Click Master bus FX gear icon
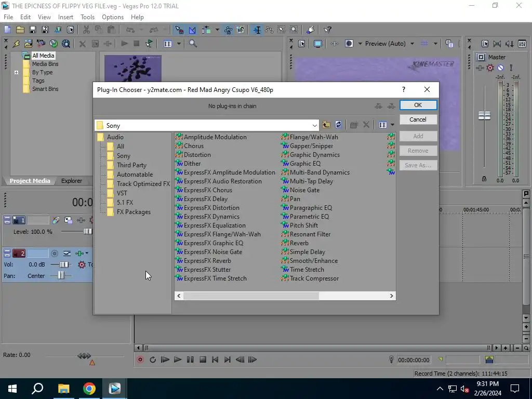Screen dimensions: 532x399 [490, 68]
